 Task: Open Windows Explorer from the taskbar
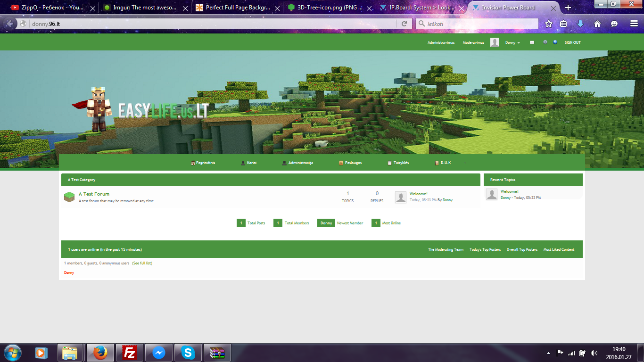70,353
